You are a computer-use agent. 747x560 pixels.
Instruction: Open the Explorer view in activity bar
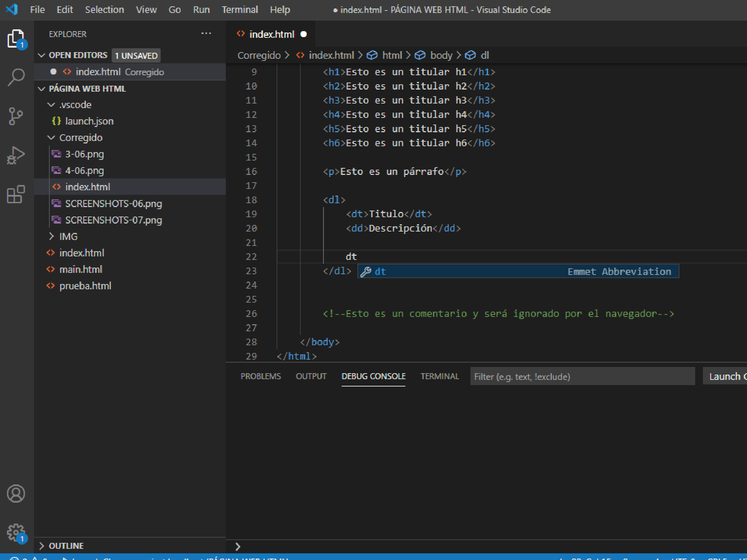(x=16, y=38)
